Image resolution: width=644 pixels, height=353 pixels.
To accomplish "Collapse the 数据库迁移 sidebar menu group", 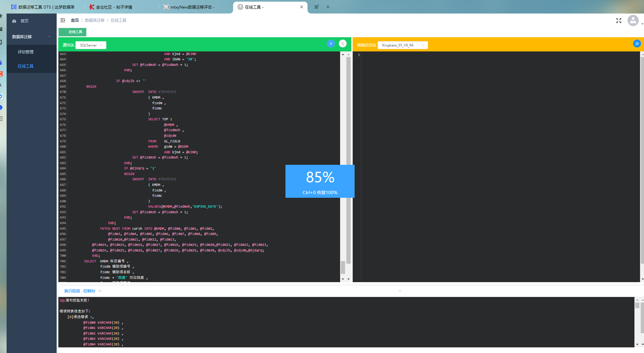I will tap(49, 37).
